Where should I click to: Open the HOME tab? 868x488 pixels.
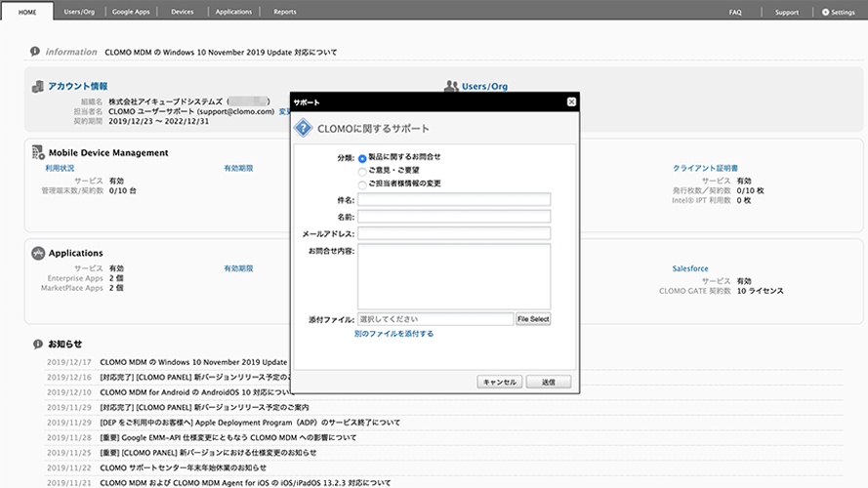[x=27, y=12]
